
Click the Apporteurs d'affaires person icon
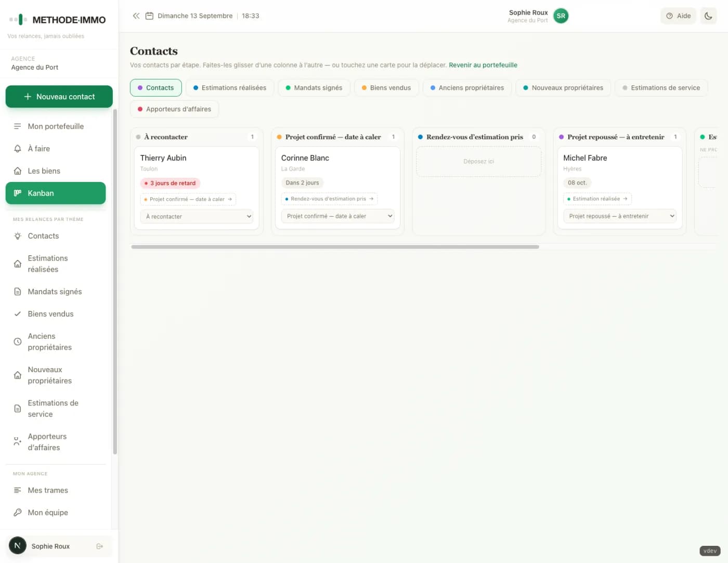tap(18, 442)
